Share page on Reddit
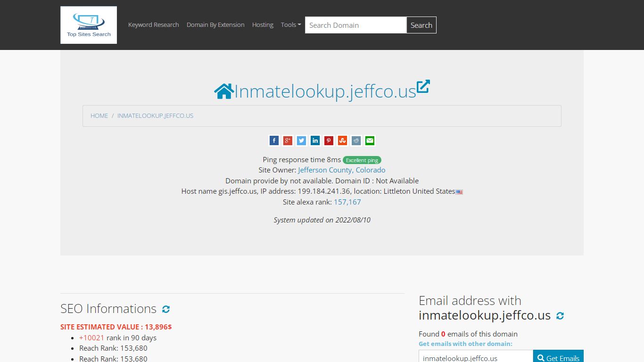Screen dimensions: 644x362 coord(356,140)
